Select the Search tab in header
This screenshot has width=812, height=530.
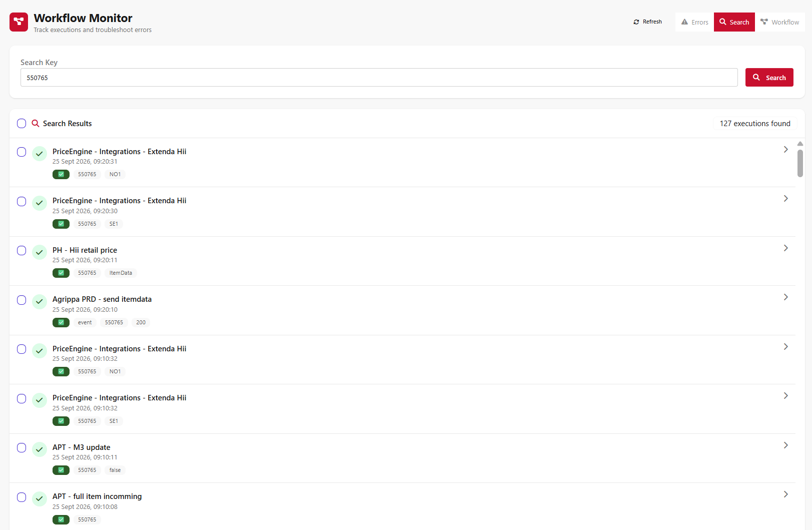pos(734,22)
